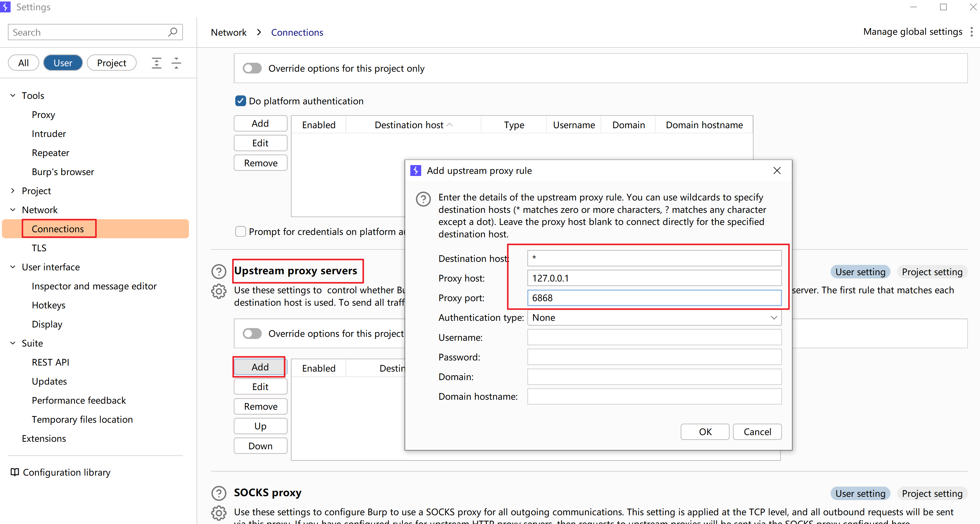
Task: Toggle upstream proxy project override switch
Action: click(252, 333)
